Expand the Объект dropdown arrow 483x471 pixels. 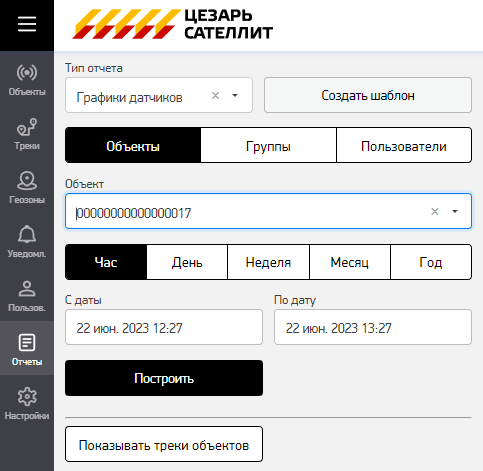pos(455,211)
